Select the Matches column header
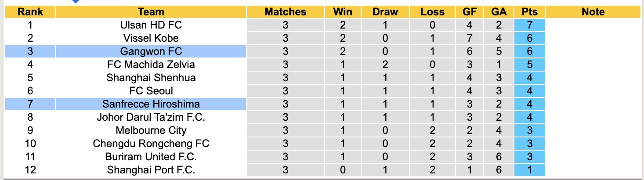This screenshot has height=180, width=644. pyautogui.click(x=286, y=12)
